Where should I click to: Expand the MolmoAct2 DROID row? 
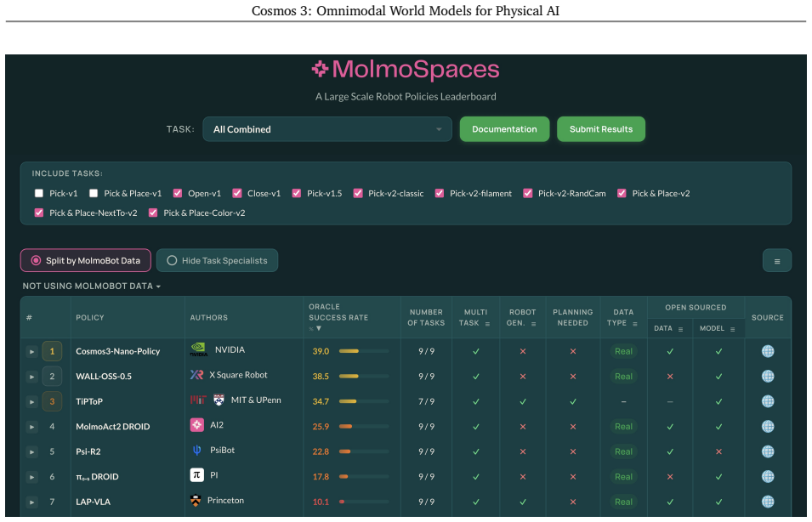coord(31,427)
